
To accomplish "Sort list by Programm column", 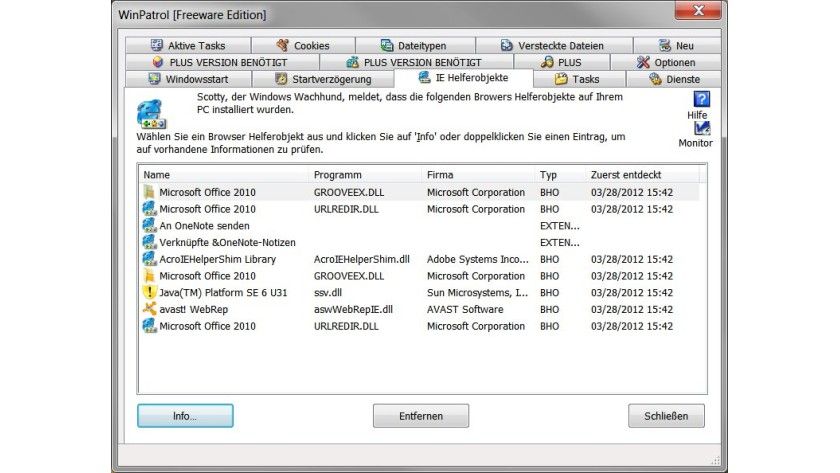I will click(365, 175).
